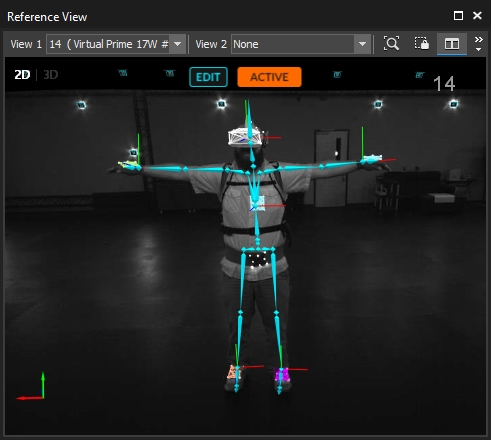Viewport: 491px width, 440px height.
Task: Close the Reference View pane
Action: (x=477, y=16)
